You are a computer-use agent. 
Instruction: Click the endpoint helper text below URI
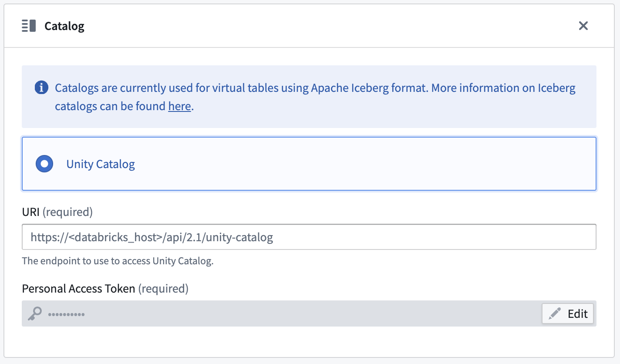coord(118,261)
